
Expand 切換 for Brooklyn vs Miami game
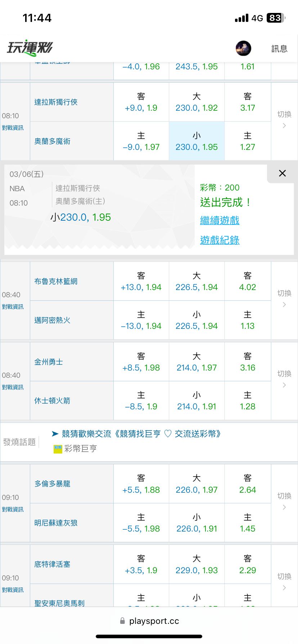tap(284, 299)
